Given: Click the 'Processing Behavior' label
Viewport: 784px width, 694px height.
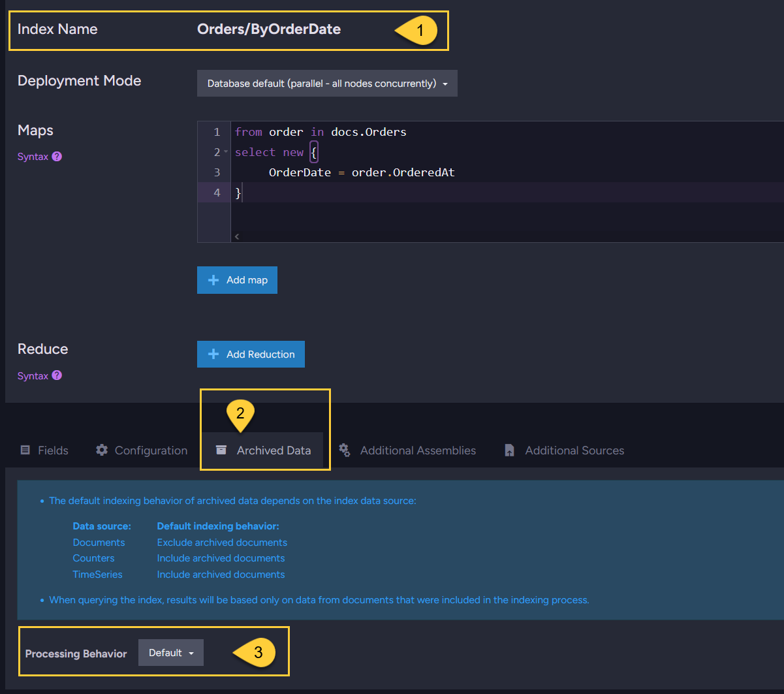Looking at the screenshot, I should pyautogui.click(x=76, y=654).
